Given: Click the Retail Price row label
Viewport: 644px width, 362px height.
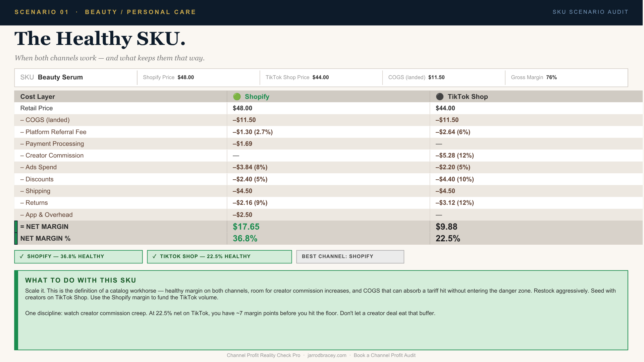Looking at the screenshot, I should pyautogui.click(x=37, y=108).
